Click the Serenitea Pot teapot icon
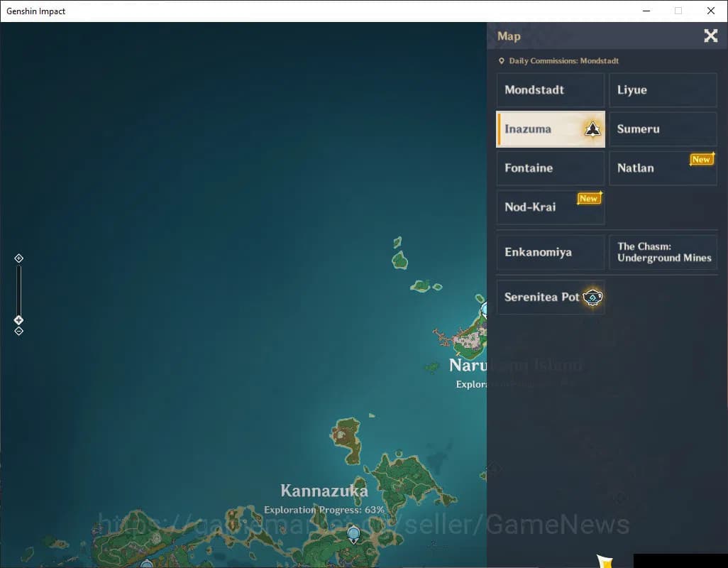The height and width of the screenshot is (568, 728). pos(592,297)
